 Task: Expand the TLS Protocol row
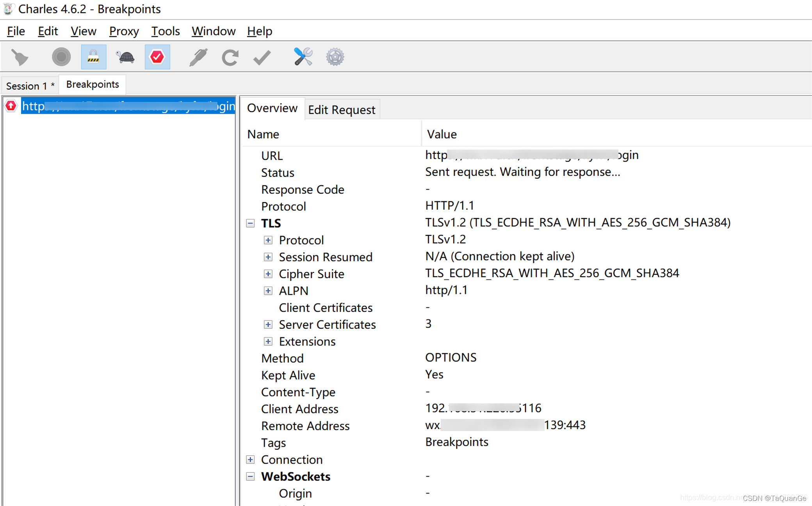pos(268,240)
